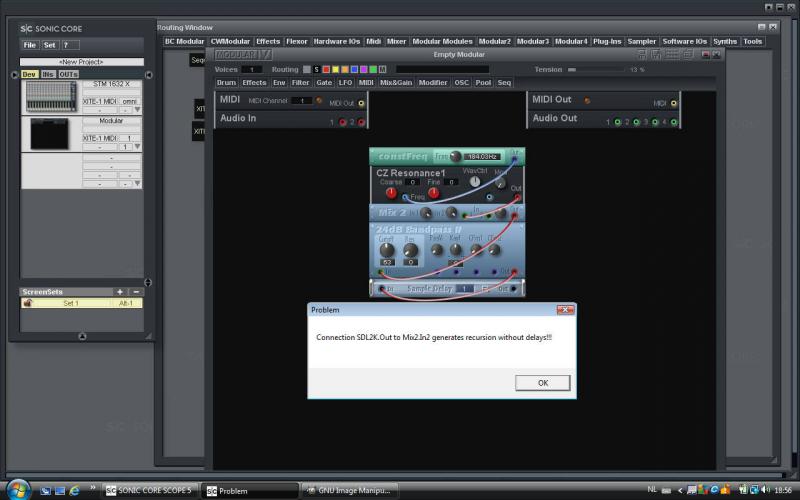The height and width of the screenshot is (500, 800).
Task: Click right arrow icon at tabs row end
Action: click(x=148, y=74)
